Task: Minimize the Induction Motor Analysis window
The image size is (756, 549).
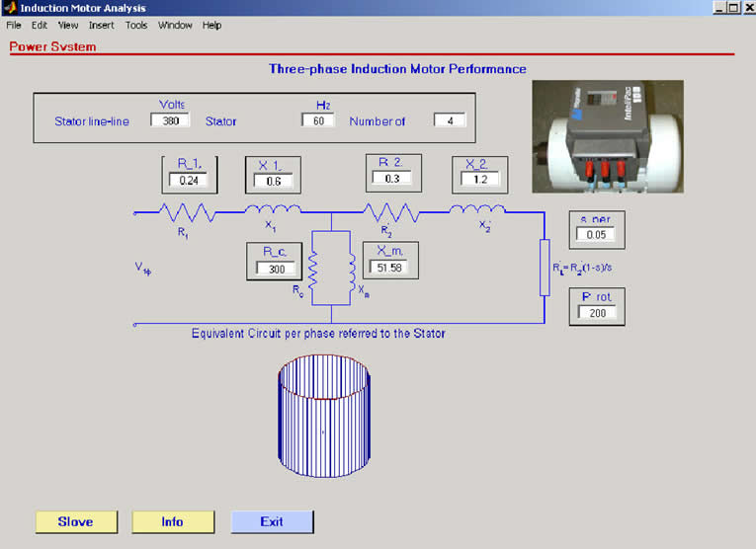Action: 719,7
